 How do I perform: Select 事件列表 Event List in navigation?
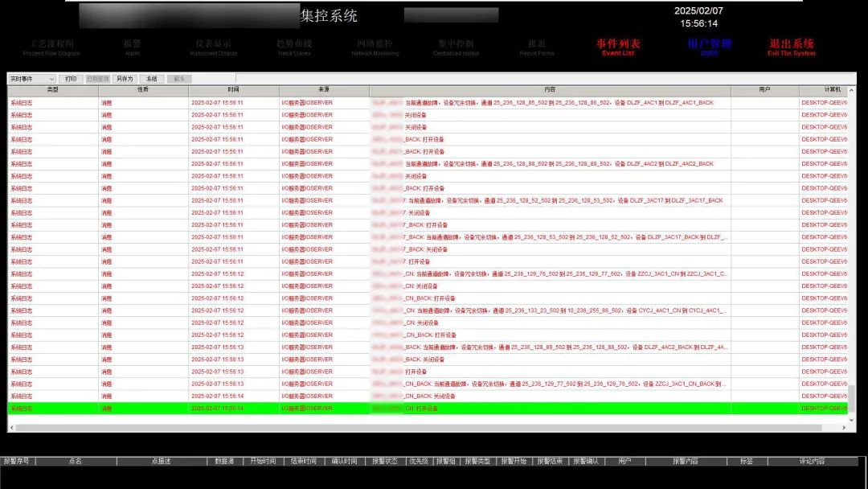pos(618,47)
